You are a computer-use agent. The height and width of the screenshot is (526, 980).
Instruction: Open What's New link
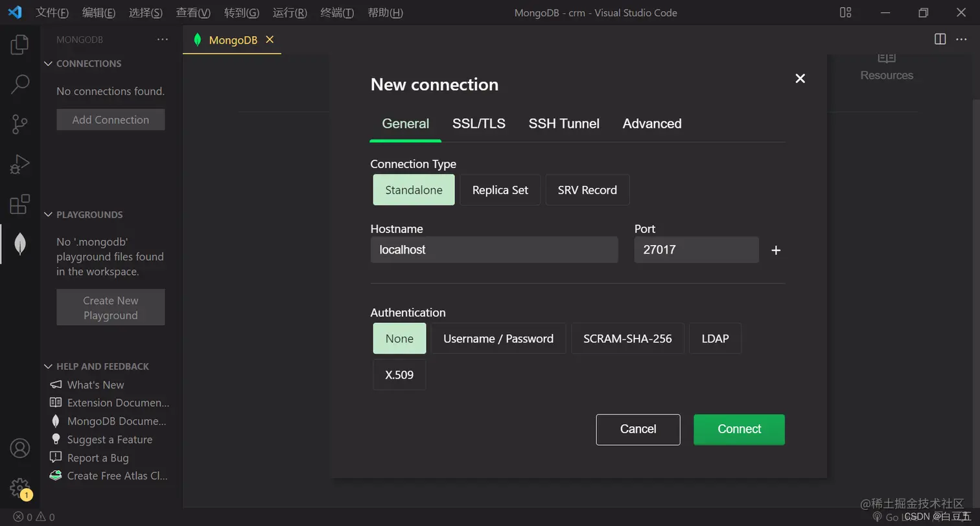(96, 385)
